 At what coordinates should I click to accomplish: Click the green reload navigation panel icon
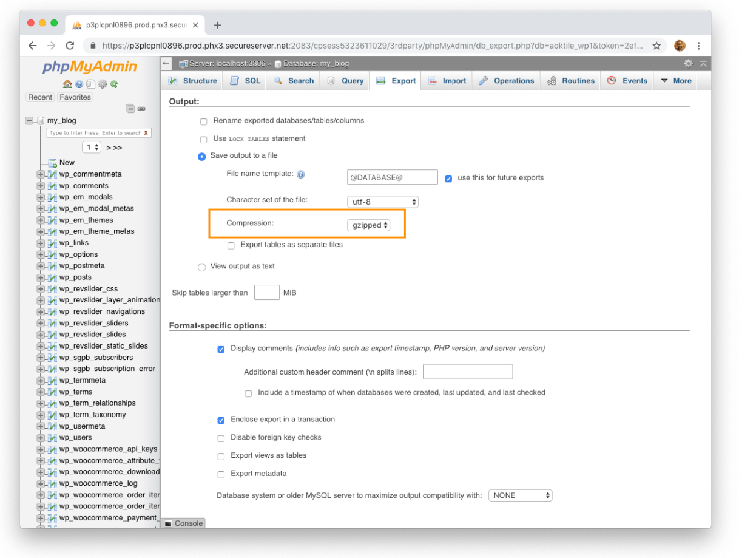[x=113, y=84]
